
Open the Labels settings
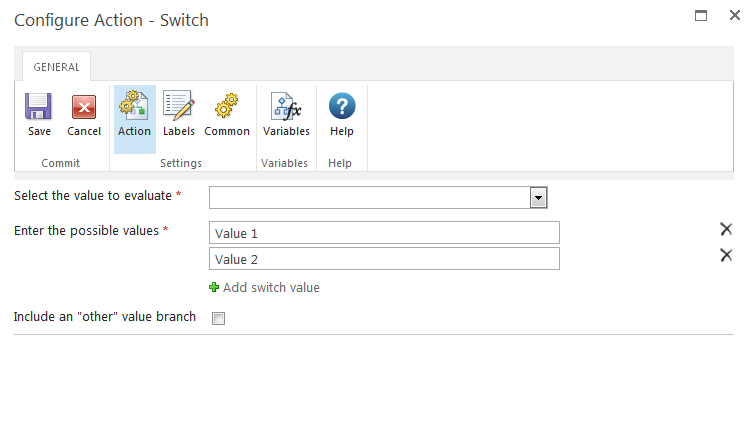tap(178, 107)
